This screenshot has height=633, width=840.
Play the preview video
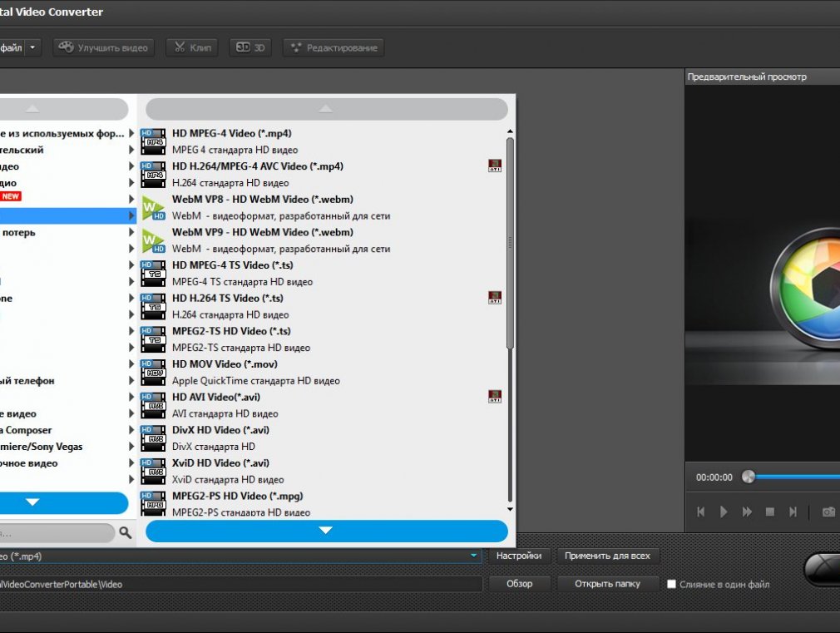[724, 512]
